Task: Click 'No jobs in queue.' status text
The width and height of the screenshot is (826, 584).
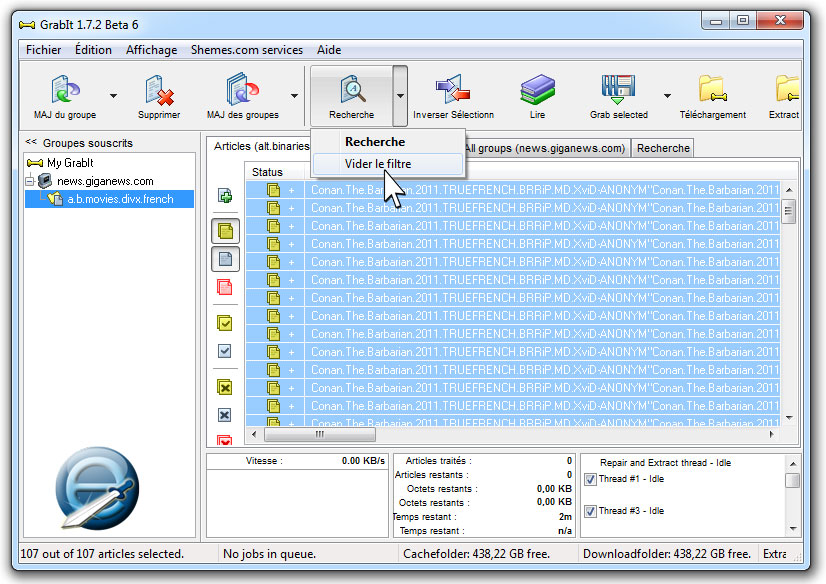Action: click(x=269, y=554)
